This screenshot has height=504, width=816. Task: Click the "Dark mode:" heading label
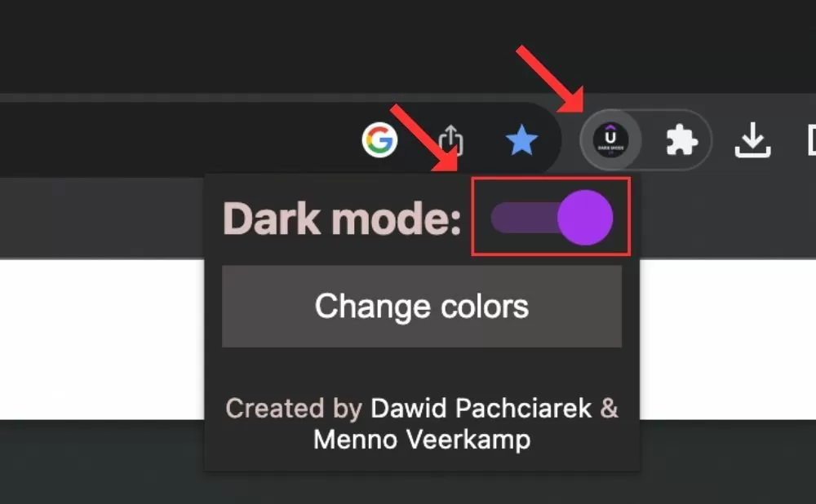tap(342, 219)
